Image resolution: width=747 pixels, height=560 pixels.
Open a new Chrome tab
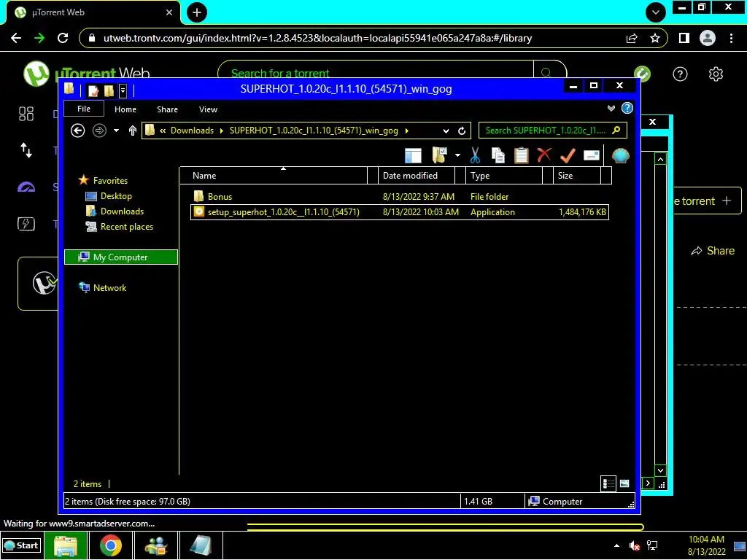tap(197, 12)
